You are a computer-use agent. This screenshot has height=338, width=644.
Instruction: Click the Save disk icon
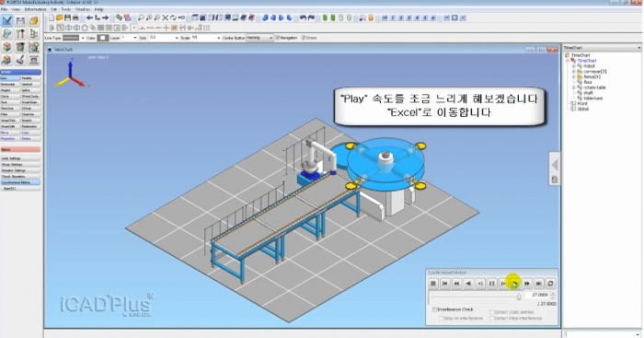pyautogui.click(x=68, y=17)
